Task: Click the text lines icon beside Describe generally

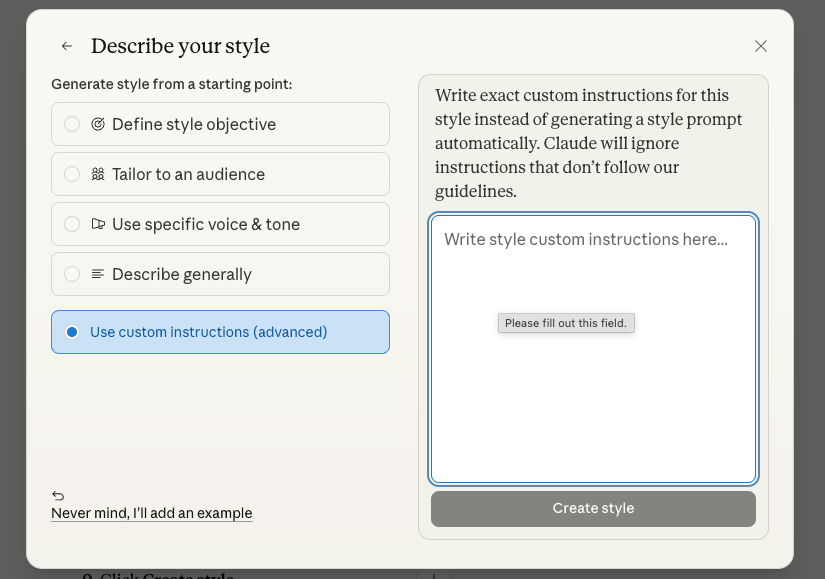Action: pos(98,274)
